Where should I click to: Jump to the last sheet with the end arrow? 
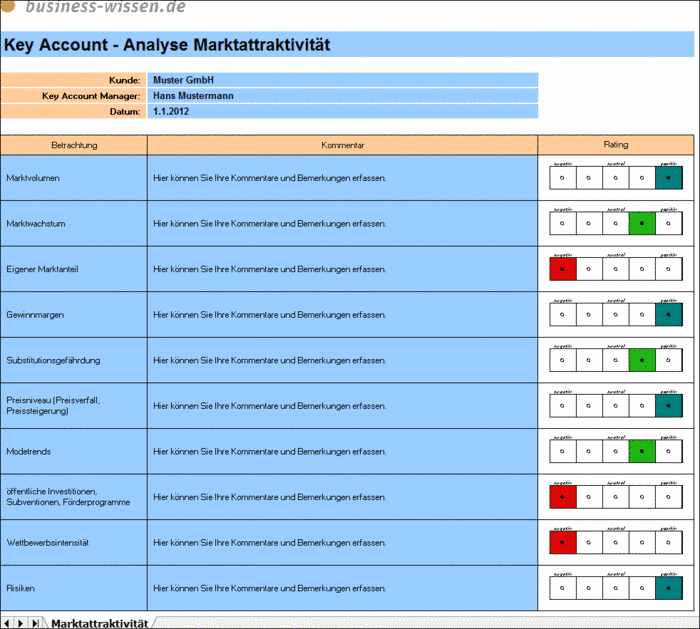tap(35, 623)
